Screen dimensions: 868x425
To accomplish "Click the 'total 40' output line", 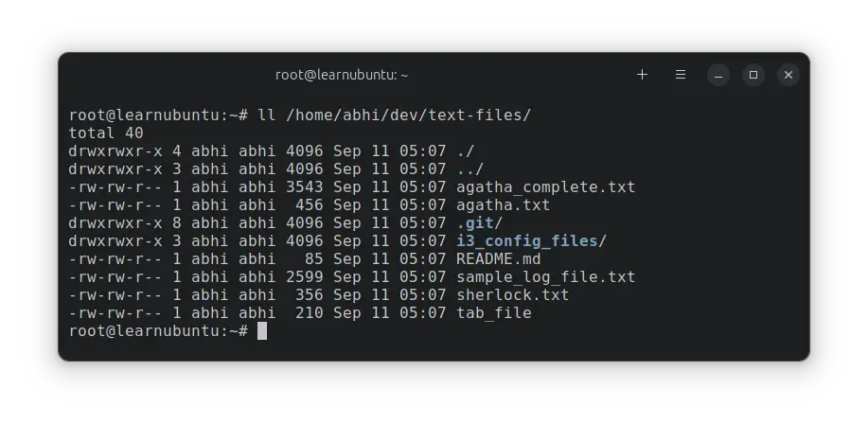I will (106, 133).
